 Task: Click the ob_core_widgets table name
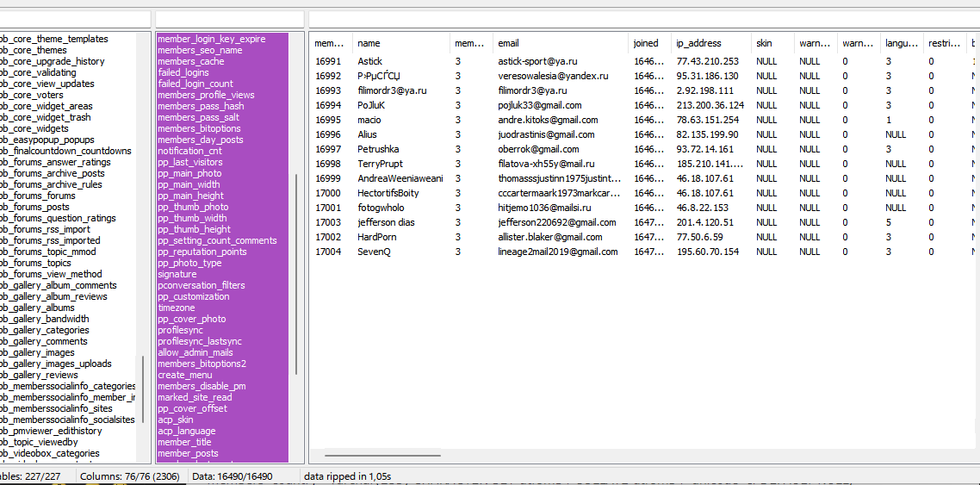coord(34,128)
